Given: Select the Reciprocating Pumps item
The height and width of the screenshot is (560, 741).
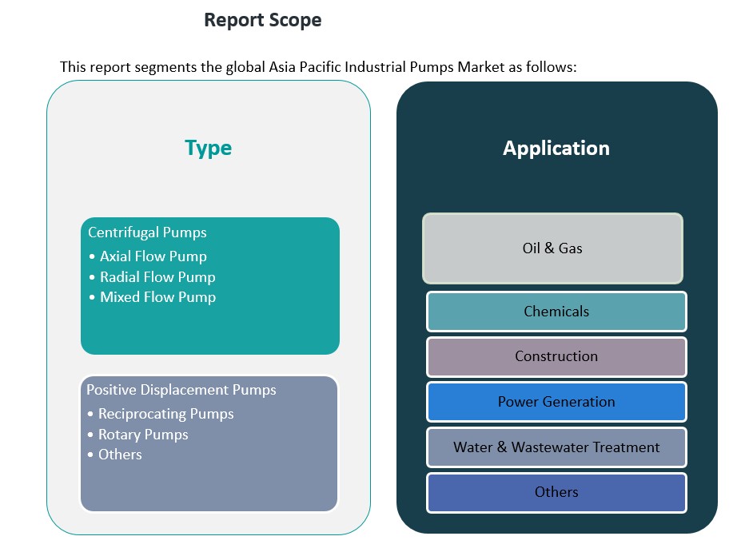Looking at the screenshot, I should click(x=165, y=414).
